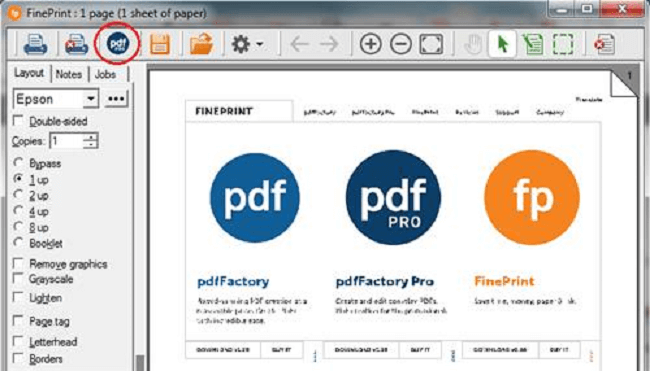Click the orange fp circle logo
Screen dimensions: 650x371
tap(532, 197)
